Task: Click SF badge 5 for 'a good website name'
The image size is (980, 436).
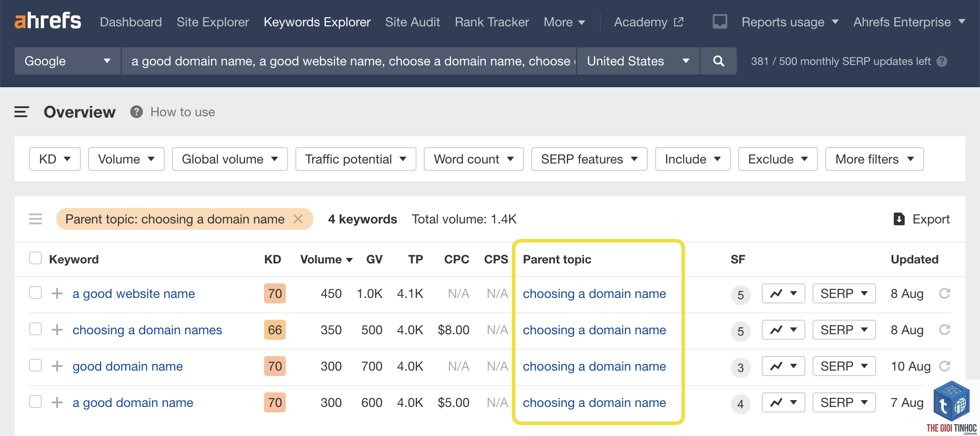Action: [740, 295]
